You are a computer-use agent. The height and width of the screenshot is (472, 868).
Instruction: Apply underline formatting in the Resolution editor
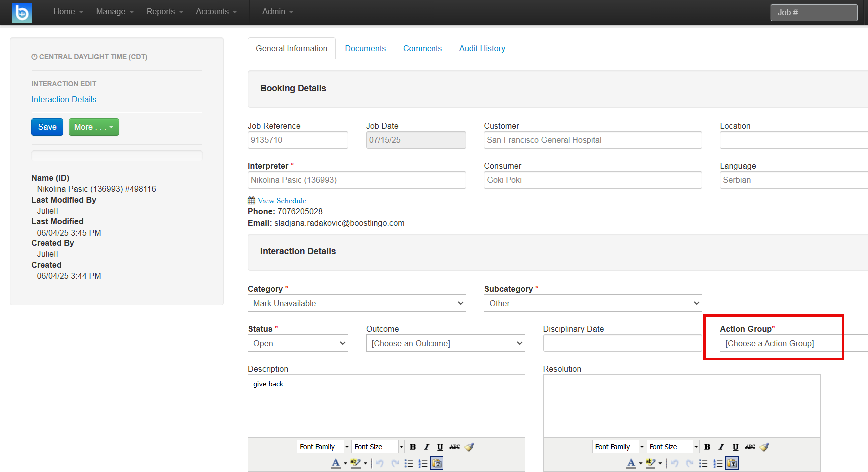coord(735,446)
